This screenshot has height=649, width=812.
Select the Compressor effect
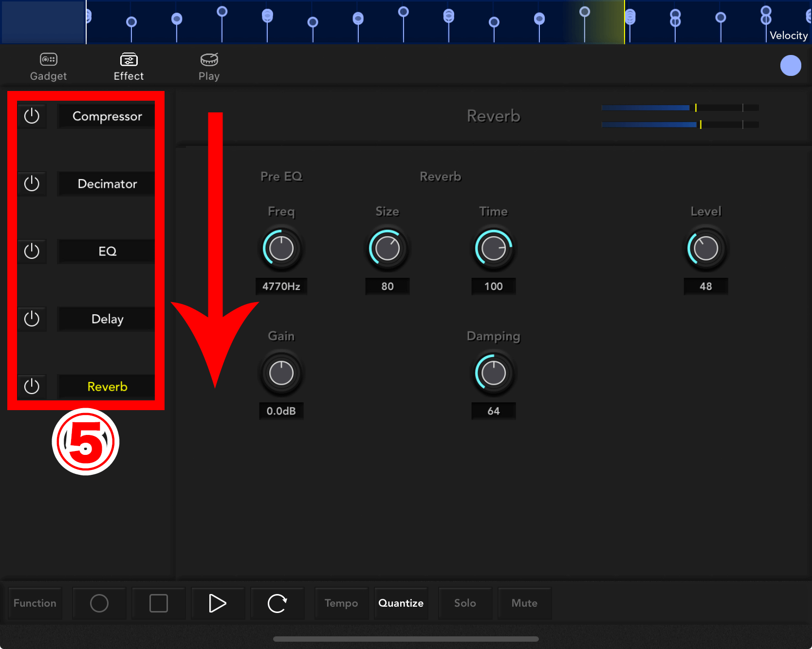[x=107, y=116]
